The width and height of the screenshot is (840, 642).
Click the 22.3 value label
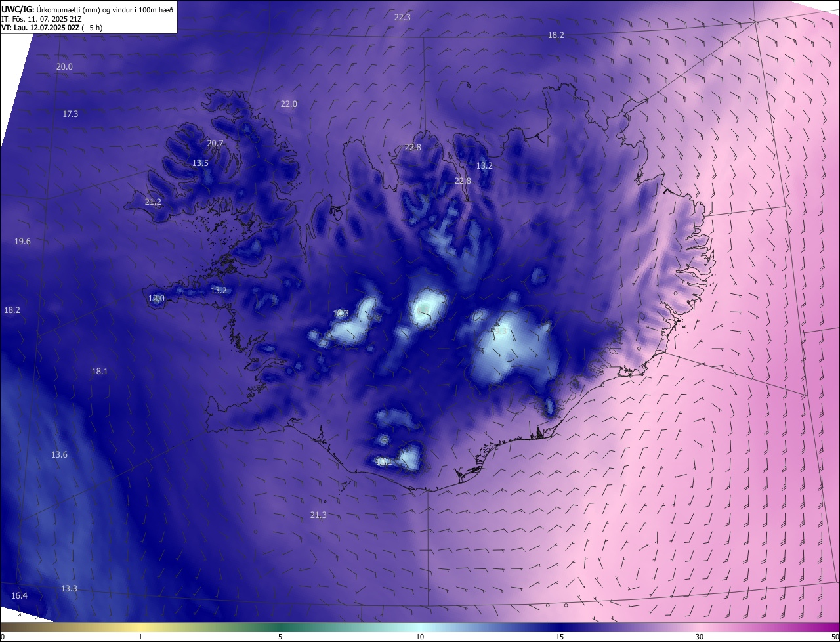pyautogui.click(x=402, y=17)
